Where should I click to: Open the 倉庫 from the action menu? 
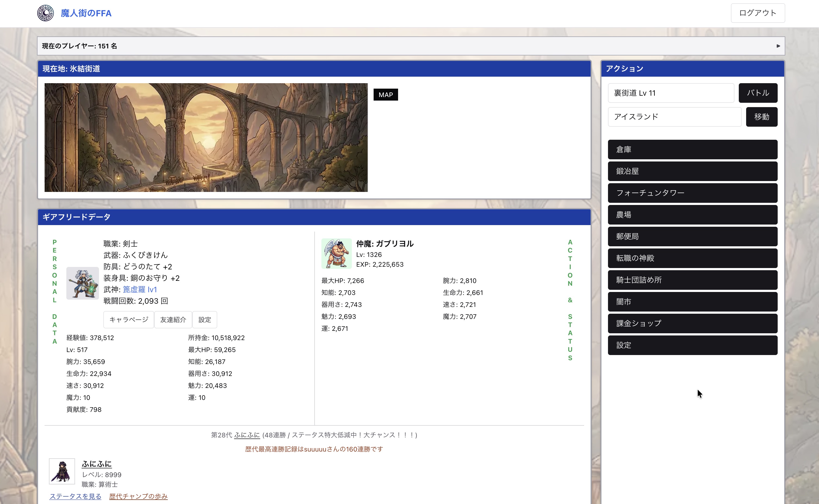point(692,149)
